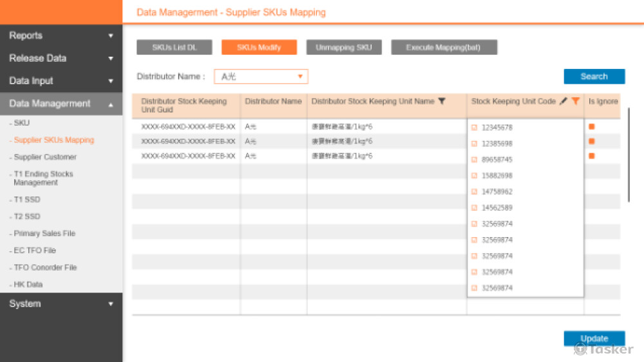Viewport: 644px width, 362px height.
Task: Click the SKUs List DL button
Action: [x=174, y=48]
